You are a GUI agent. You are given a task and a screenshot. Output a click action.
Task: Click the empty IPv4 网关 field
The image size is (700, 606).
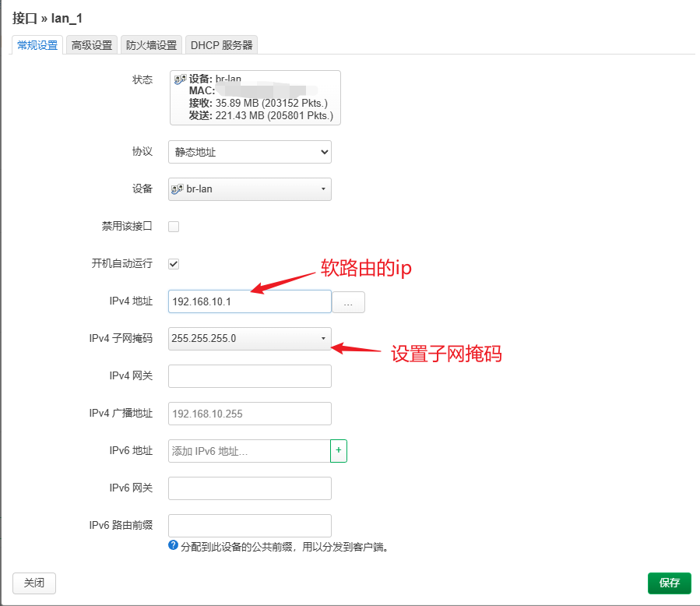point(249,375)
